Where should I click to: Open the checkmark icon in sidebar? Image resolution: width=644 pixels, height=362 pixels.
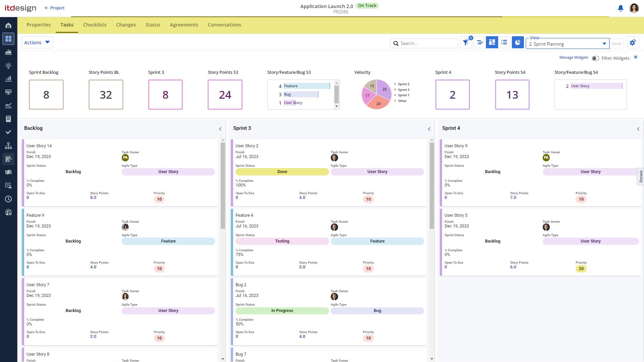click(x=8, y=132)
